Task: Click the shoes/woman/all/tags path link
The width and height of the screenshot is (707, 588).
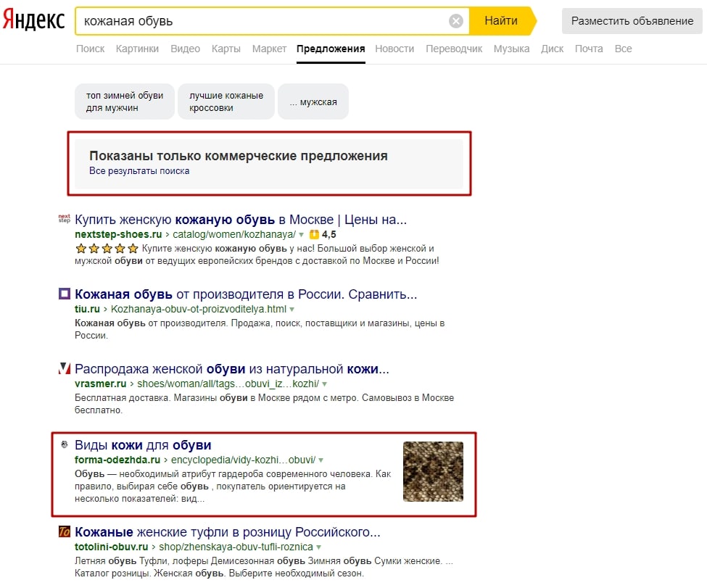Action: tap(228, 384)
